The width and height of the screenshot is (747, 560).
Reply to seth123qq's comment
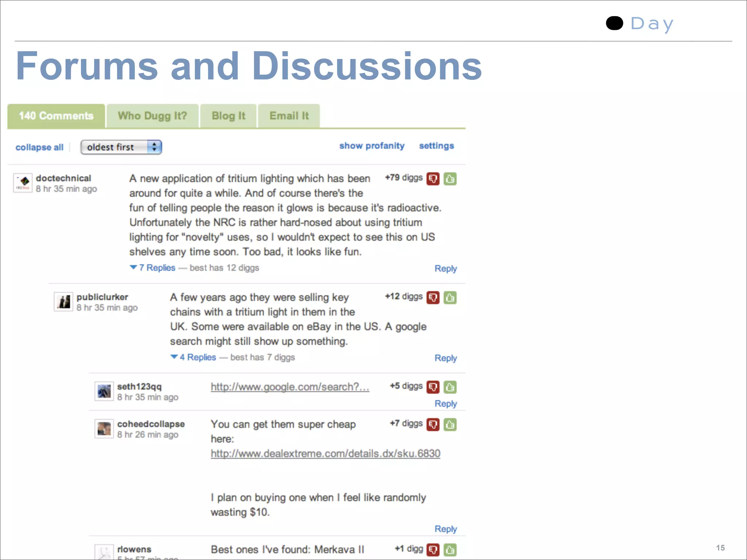(x=446, y=404)
